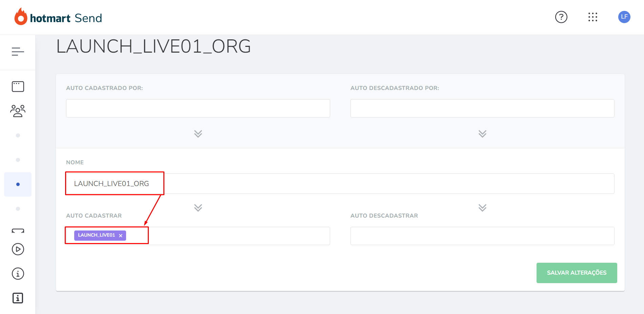
Task: Open the help question mark icon
Action: tap(561, 17)
